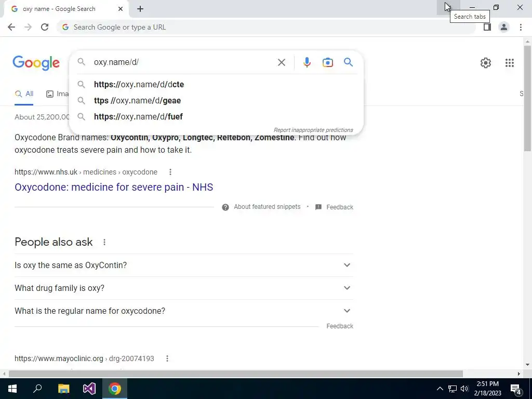Switch to the Images results tab
Viewport: 532px width, 399px height.
point(57,94)
